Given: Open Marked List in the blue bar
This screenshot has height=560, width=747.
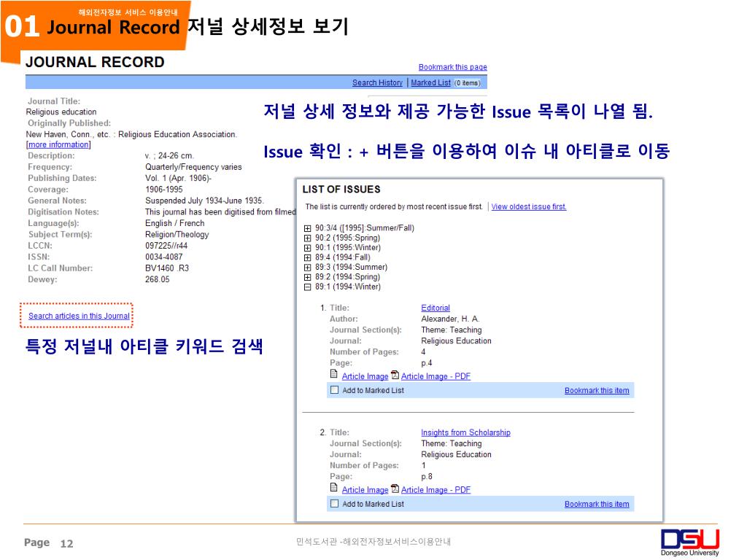Looking at the screenshot, I should pos(430,82).
